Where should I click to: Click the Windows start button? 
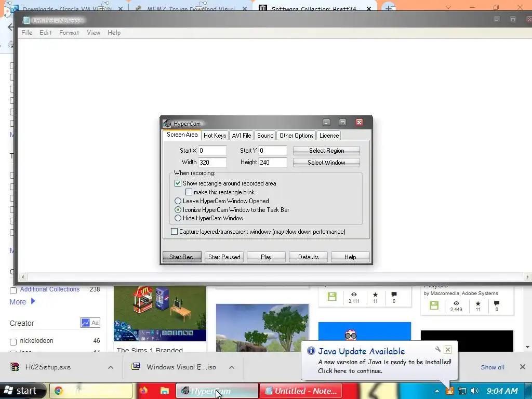click(x=22, y=391)
